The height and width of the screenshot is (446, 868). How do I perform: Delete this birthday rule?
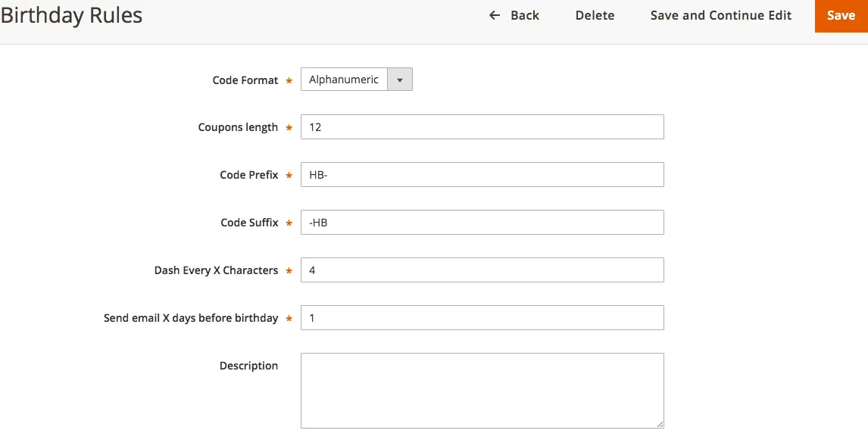click(595, 15)
